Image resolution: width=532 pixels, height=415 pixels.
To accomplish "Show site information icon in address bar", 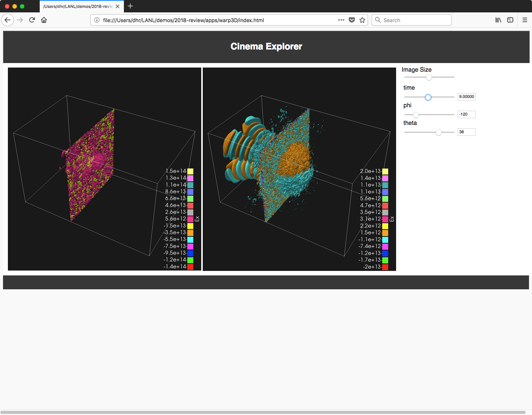I will coord(97,20).
